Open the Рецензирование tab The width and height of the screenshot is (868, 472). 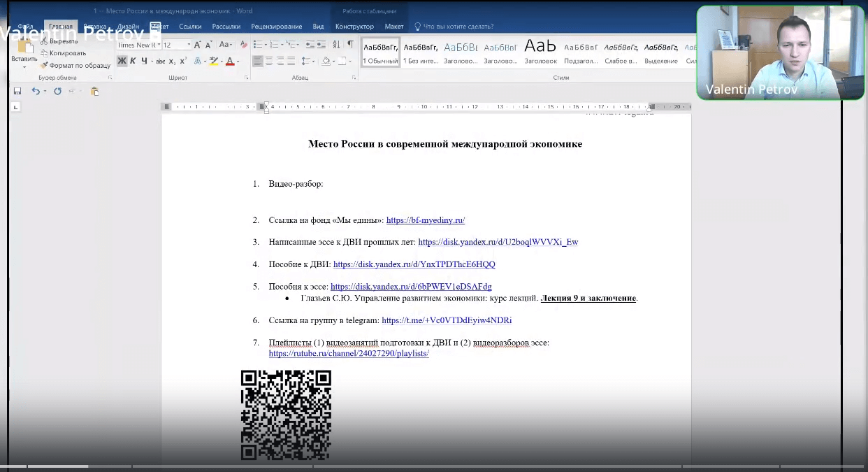click(277, 27)
